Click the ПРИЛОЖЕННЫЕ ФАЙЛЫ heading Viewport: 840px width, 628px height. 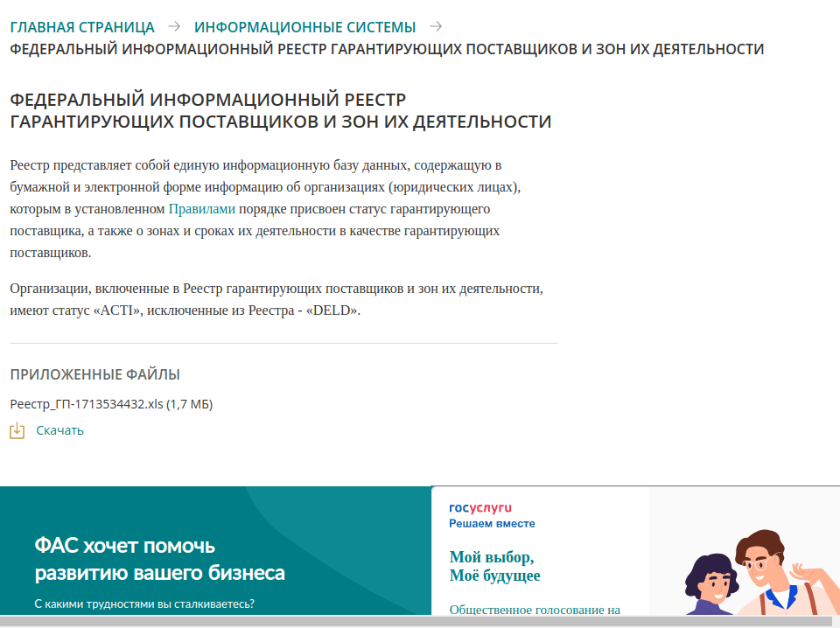point(94,374)
